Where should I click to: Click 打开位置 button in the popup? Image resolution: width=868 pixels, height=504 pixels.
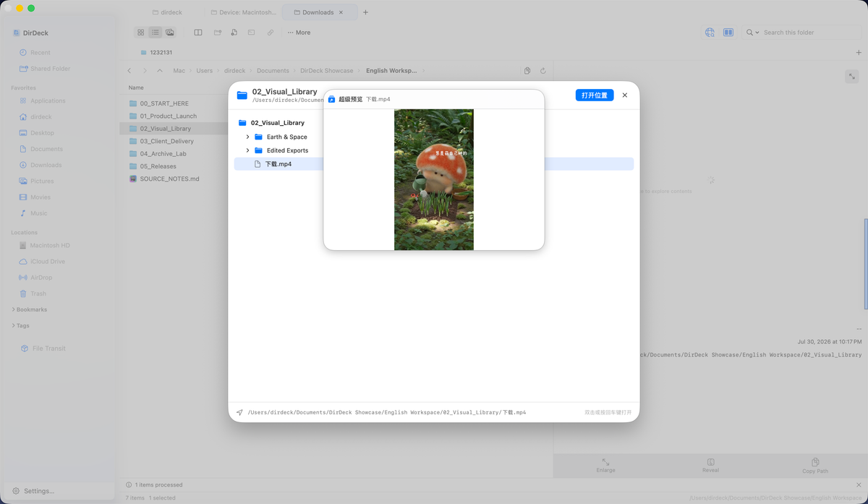pos(595,95)
